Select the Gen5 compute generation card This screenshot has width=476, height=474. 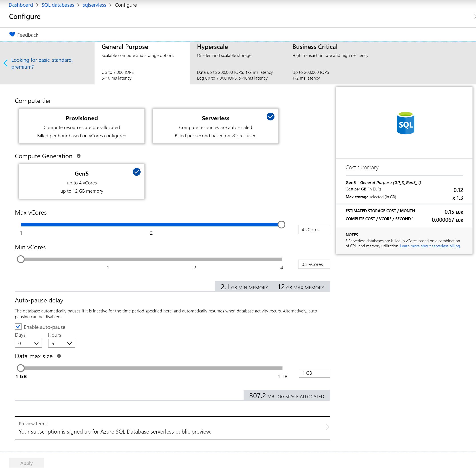(82, 182)
